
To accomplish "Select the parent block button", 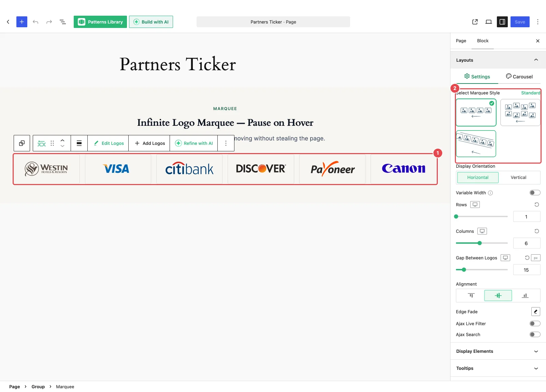I will coord(22,143).
